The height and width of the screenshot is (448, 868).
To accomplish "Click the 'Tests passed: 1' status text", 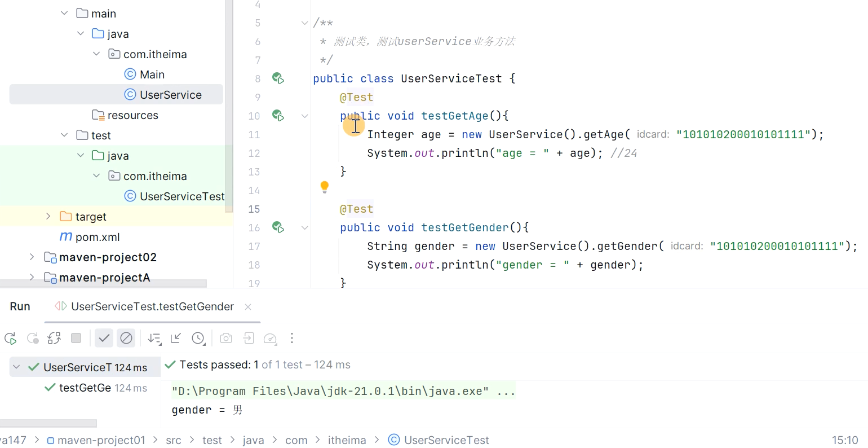I will pos(219,364).
